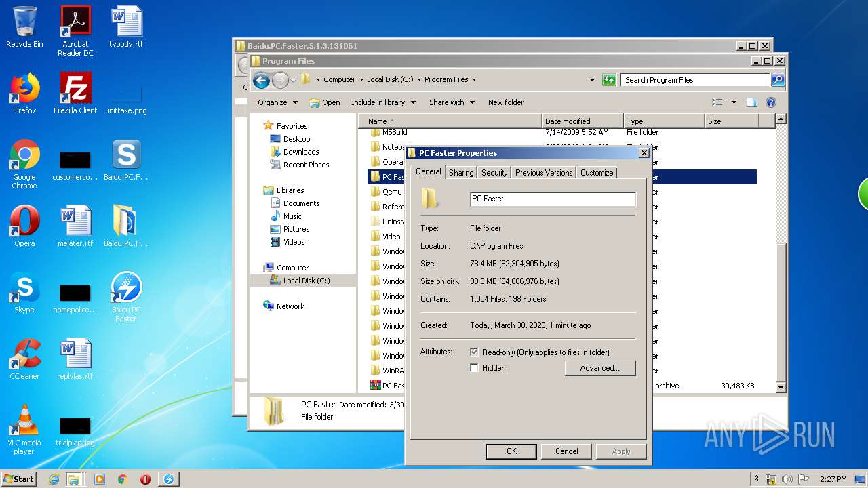Switch to the Sharing tab
Image resolution: width=868 pixels, height=488 pixels.
461,173
